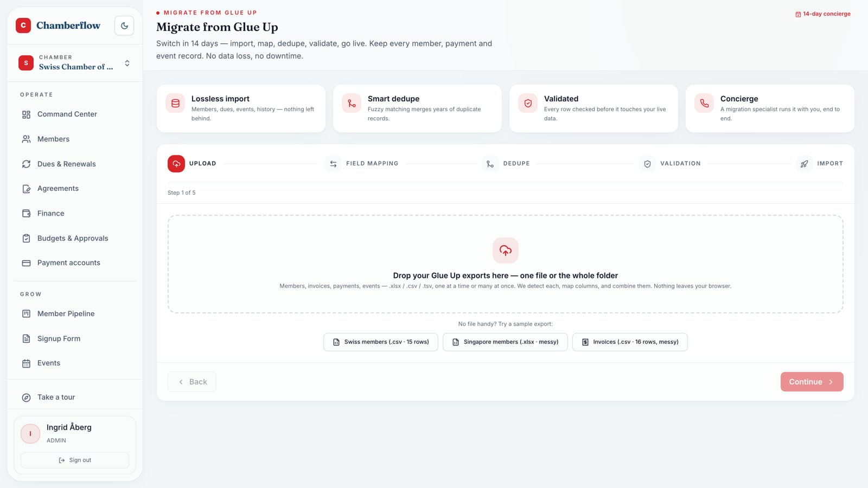Open Finance section

(x=74, y=214)
